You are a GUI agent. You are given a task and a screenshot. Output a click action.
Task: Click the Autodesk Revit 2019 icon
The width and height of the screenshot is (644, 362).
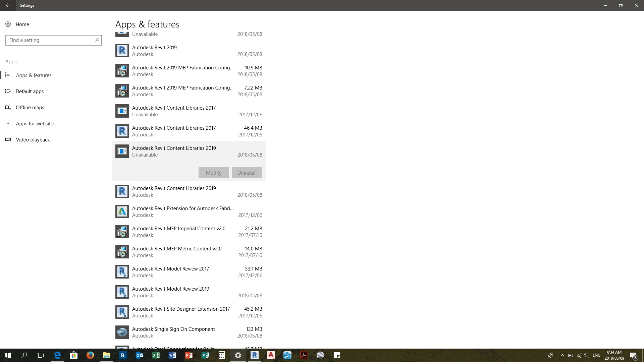122,50
